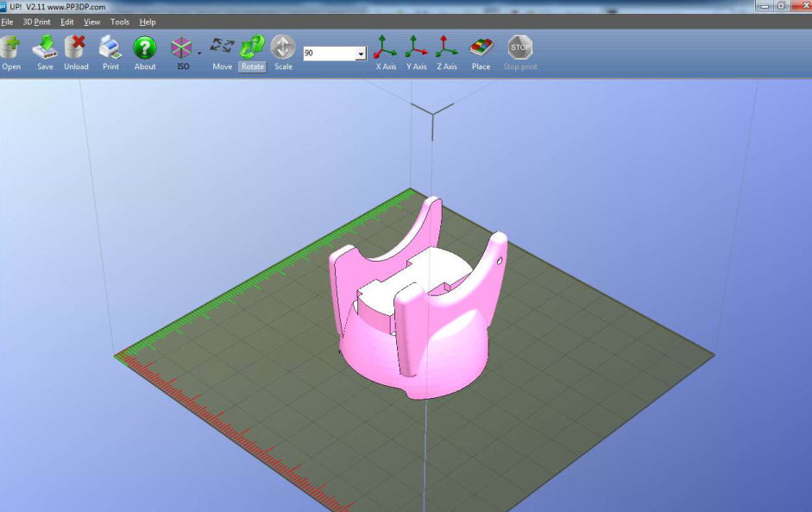Open the 3D Print menu

pyautogui.click(x=36, y=22)
